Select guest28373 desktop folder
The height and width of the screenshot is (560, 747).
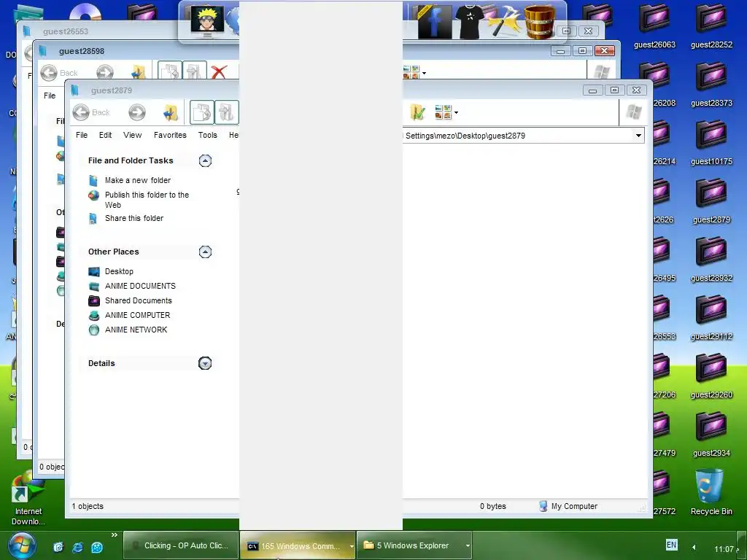pos(711,85)
